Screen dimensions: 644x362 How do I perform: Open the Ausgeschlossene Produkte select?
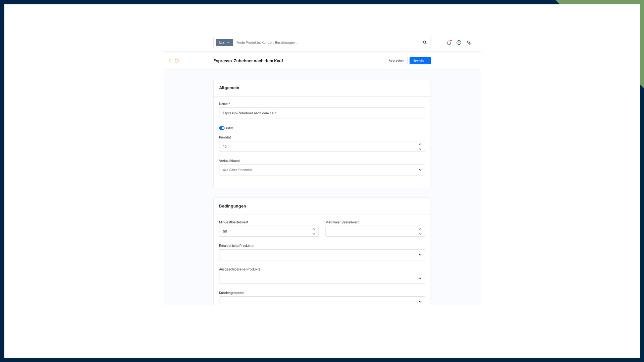tap(322, 278)
